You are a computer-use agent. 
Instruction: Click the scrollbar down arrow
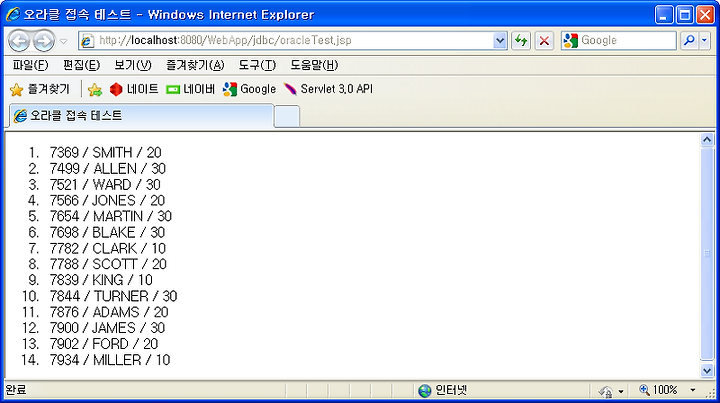[707, 370]
